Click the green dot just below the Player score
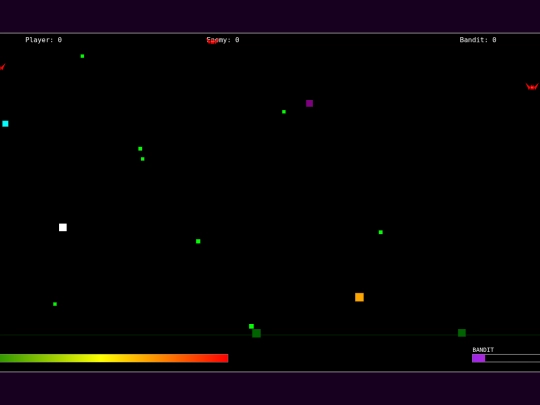Viewport: 540px width, 405px height. click(x=82, y=56)
